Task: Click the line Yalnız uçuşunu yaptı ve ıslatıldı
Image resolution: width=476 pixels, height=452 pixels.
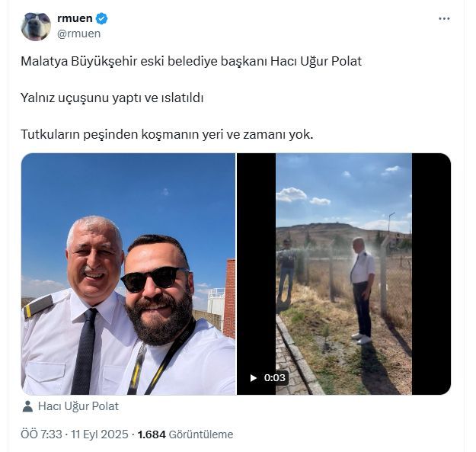Action: point(112,98)
